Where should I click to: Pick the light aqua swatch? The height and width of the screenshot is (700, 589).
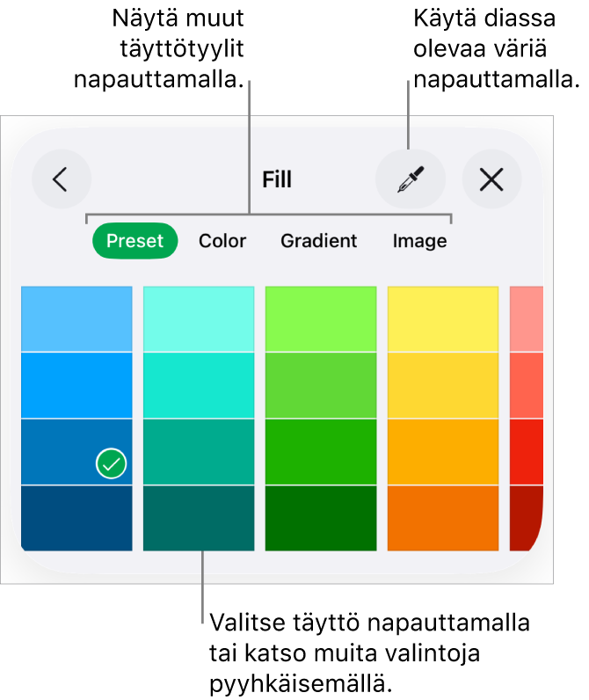click(199, 318)
